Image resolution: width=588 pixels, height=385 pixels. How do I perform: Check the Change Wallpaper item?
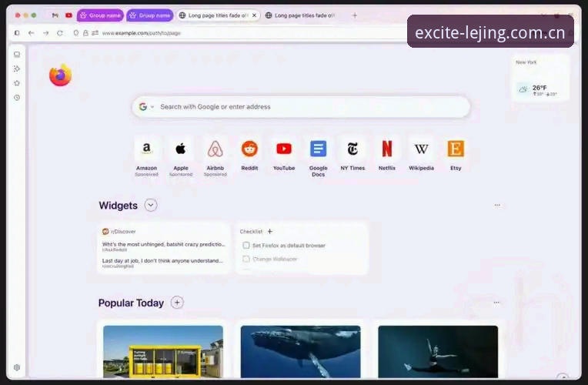click(x=246, y=259)
